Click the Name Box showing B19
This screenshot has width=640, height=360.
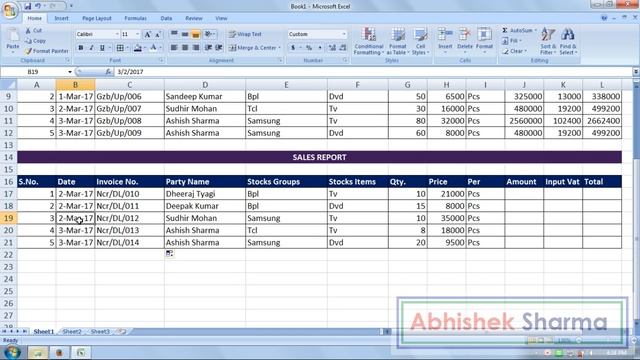(33, 72)
